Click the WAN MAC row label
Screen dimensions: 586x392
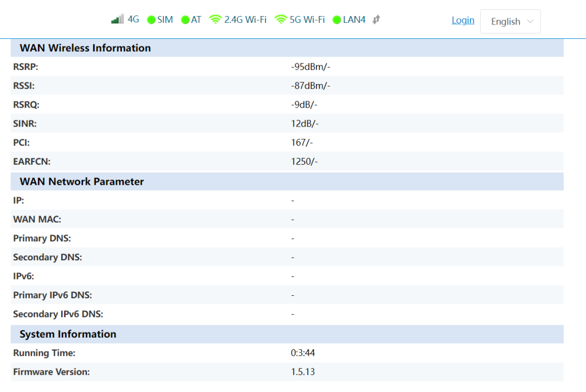(x=37, y=219)
